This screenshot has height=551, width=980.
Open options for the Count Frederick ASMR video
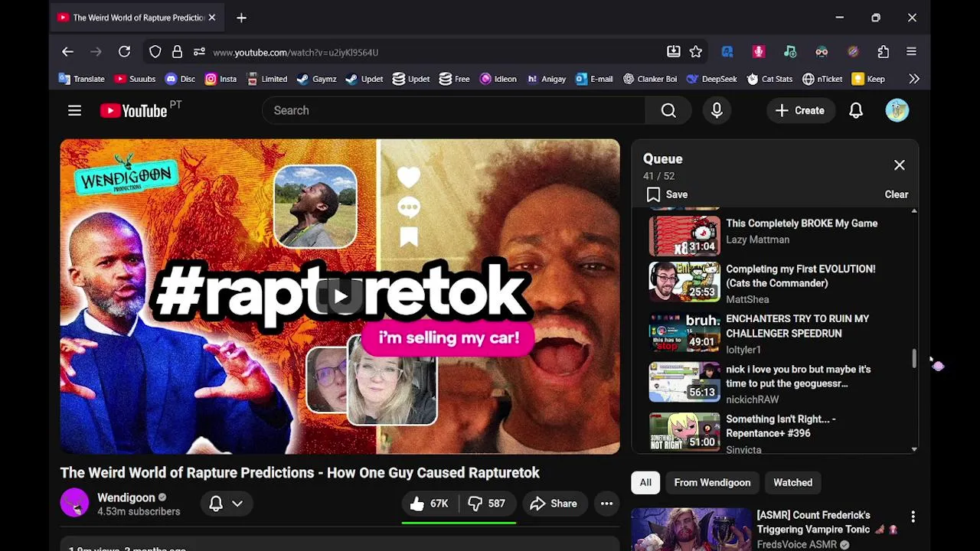pos(913,517)
